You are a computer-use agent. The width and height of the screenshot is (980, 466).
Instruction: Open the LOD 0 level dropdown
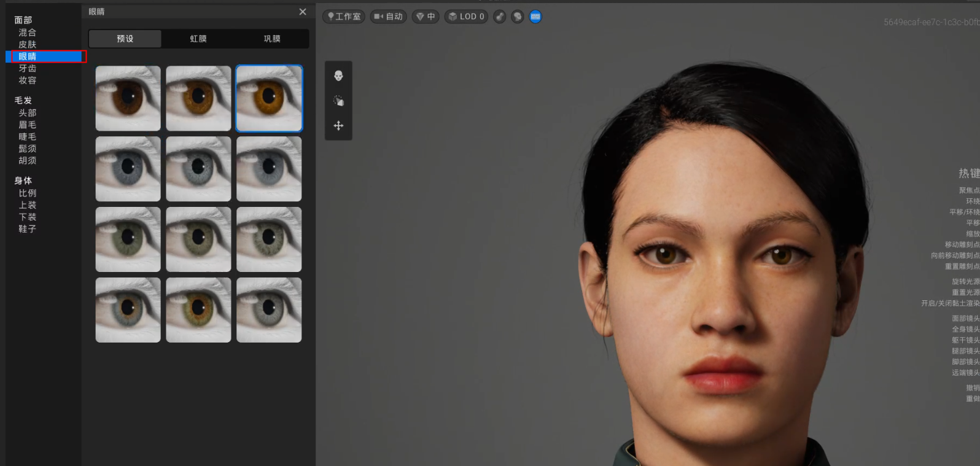[466, 17]
